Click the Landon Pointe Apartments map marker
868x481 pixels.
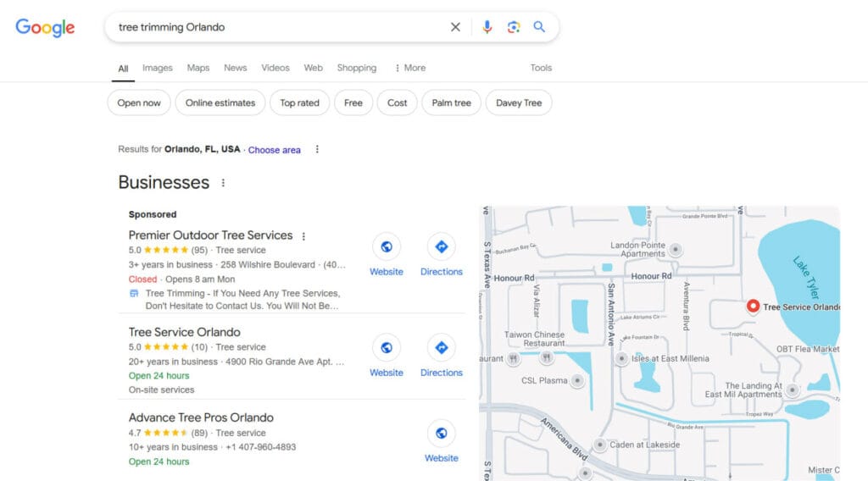click(676, 249)
